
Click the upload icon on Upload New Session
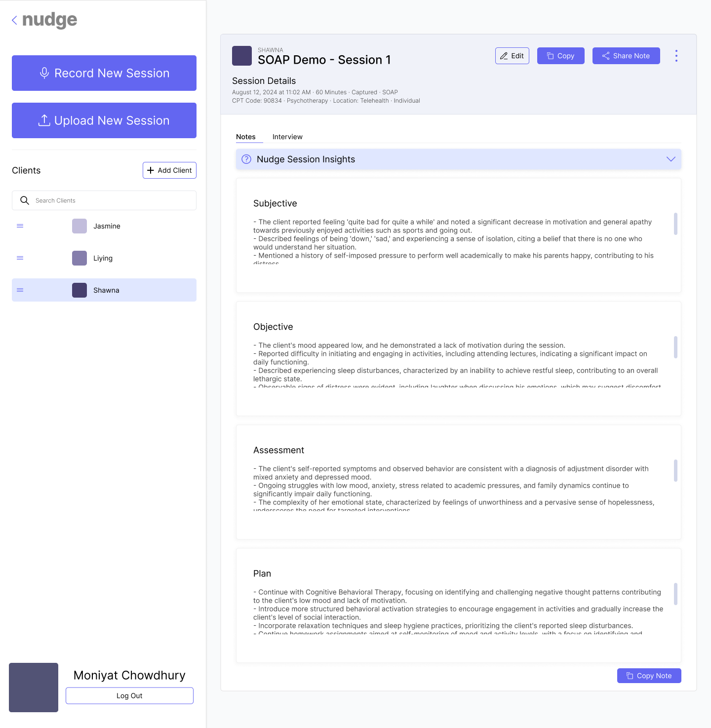tap(45, 120)
